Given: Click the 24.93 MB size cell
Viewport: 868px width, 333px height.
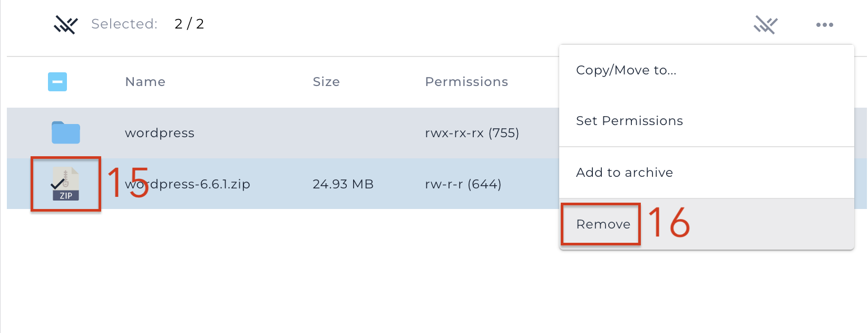Looking at the screenshot, I should pos(343,184).
